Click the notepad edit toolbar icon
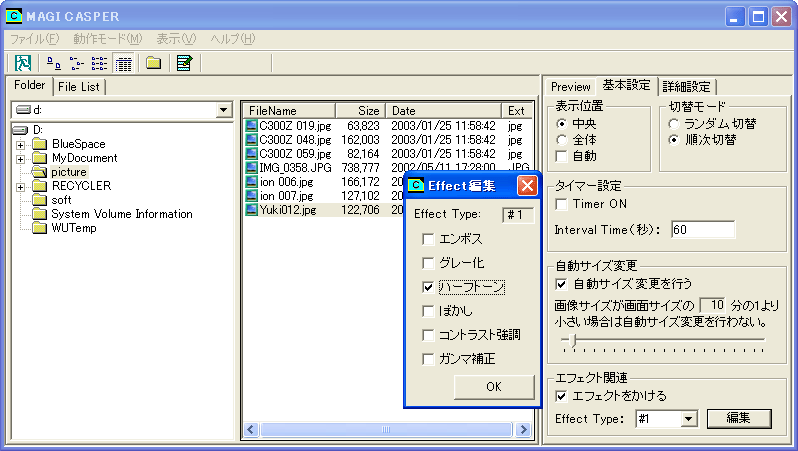The height and width of the screenshot is (451, 798). 184,63
